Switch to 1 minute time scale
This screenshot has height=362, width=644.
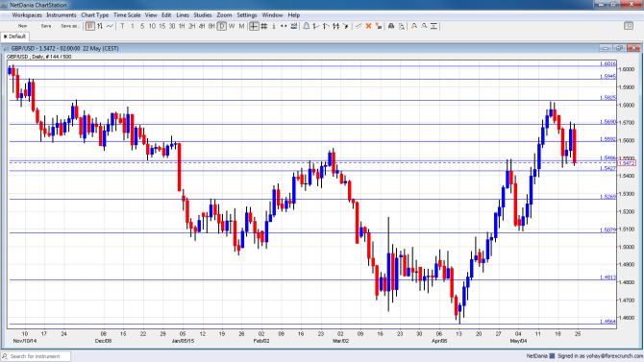click(x=133, y=26)
